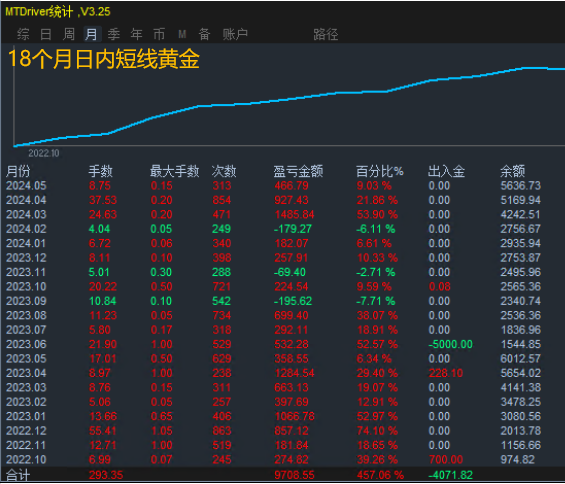
Task: Click the 盈亏金额 column header
Action: pos(298,171)
